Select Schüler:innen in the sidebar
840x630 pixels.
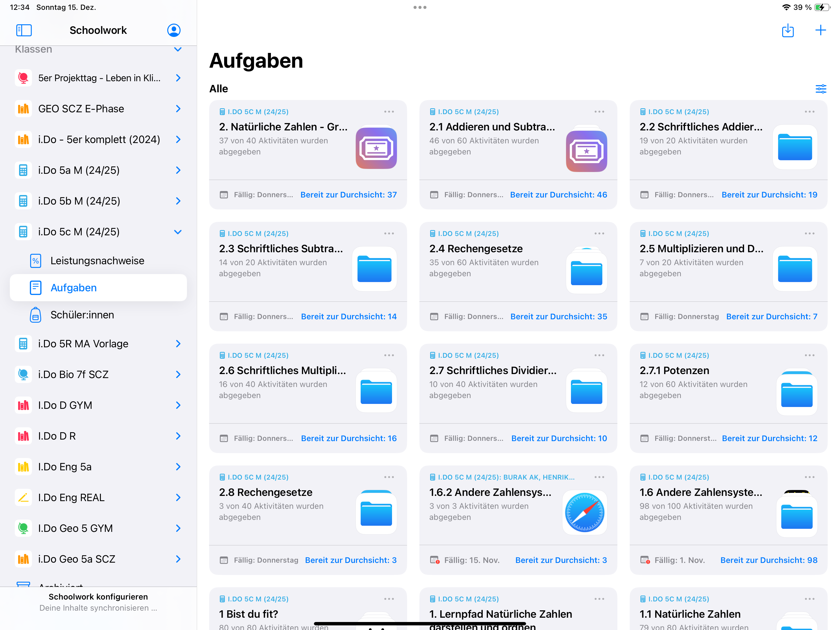[x=82, y=315]
